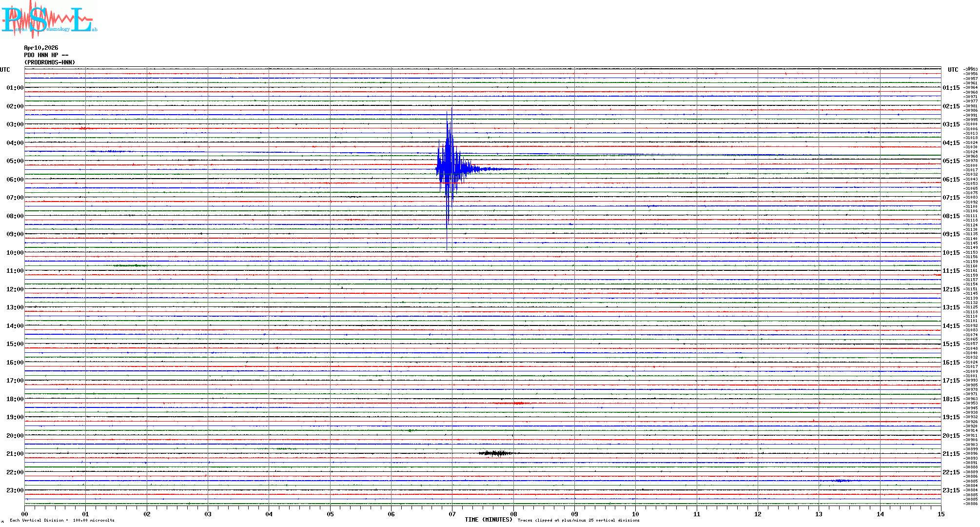
Task: Select the 12:00 hour label on the left
Action: coord(15,289)
